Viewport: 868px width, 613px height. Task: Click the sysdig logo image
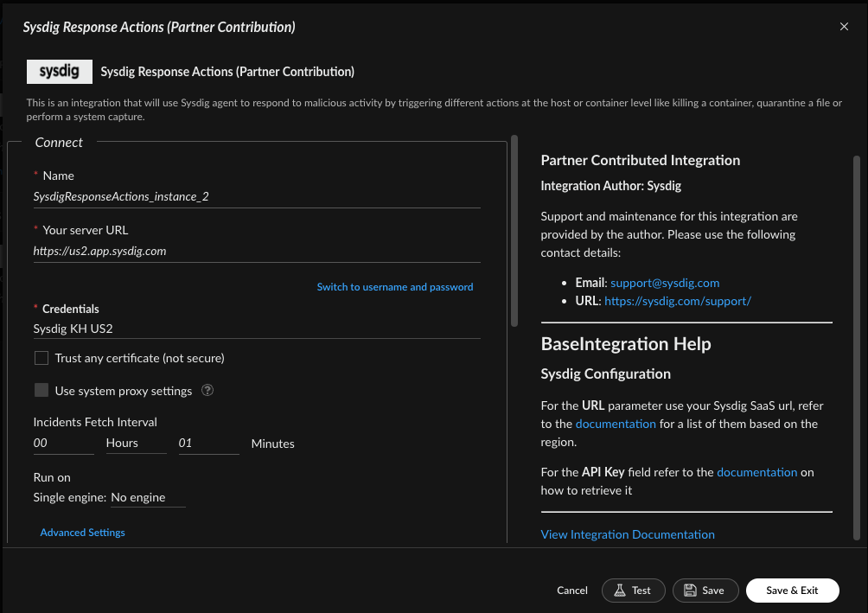click(x=60, y=72)
